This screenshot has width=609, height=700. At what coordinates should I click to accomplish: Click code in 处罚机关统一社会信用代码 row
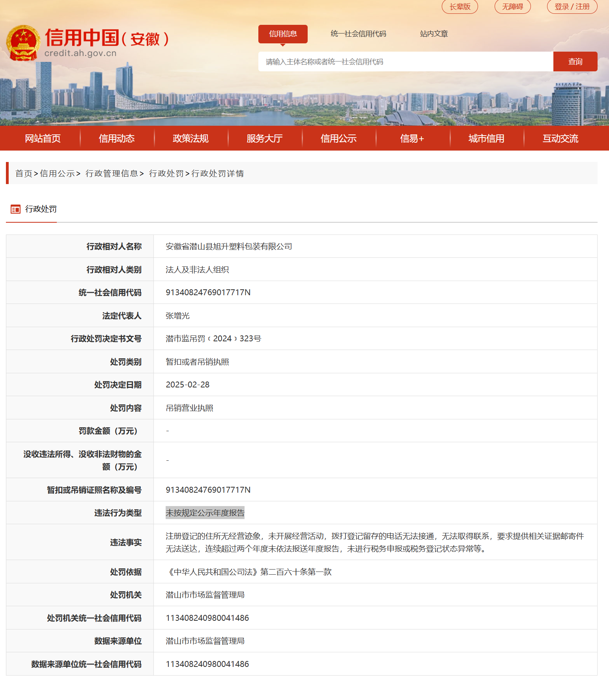[x=207, y=618]
